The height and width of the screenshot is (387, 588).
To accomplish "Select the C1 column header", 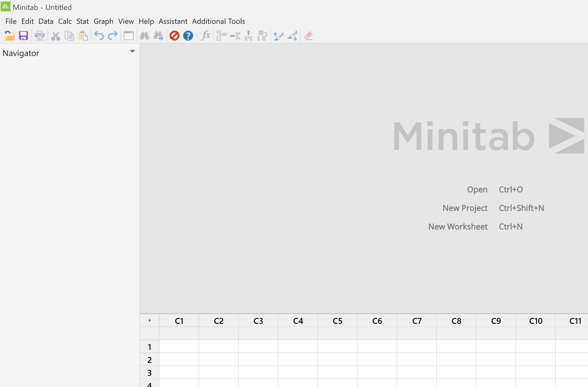I will point(179,321).
